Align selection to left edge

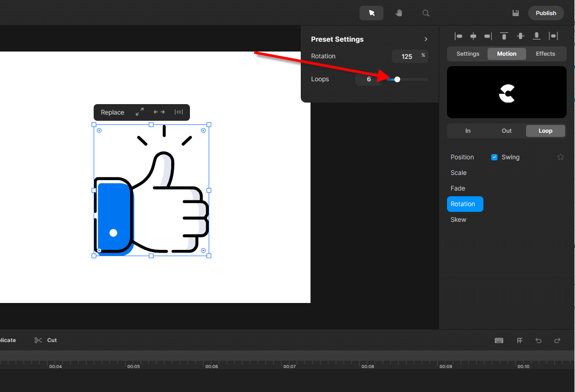(x=458, y=36)
